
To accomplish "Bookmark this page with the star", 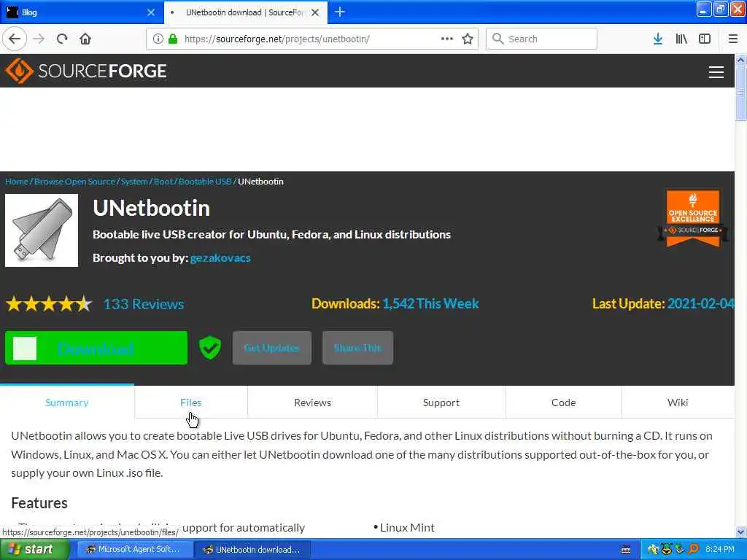I will point(468,39).
